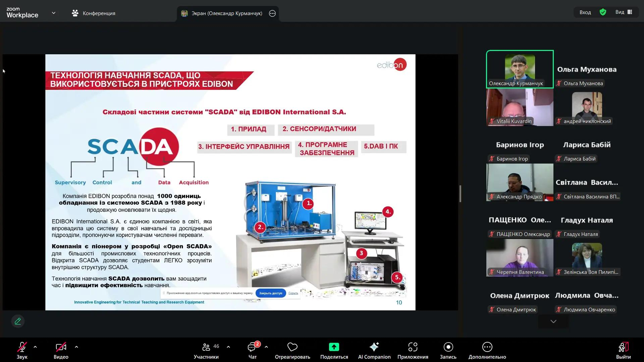Open Zoom Workplace dropdown chevron

(54, 13)
